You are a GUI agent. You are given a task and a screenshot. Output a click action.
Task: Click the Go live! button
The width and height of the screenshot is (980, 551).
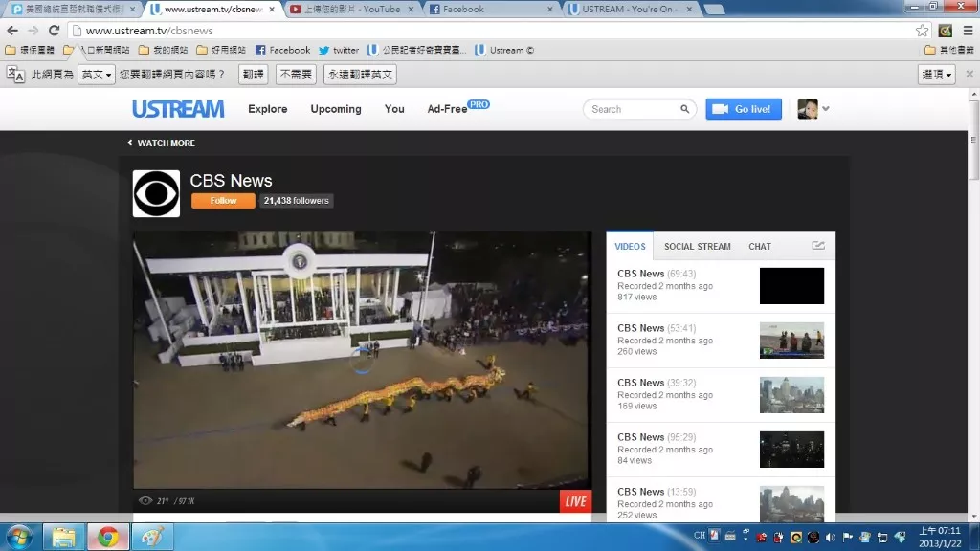(744, 109)
